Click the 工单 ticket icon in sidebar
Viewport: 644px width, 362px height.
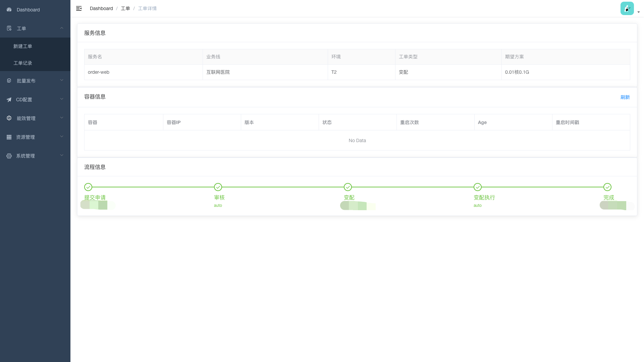tap(9, 28)
